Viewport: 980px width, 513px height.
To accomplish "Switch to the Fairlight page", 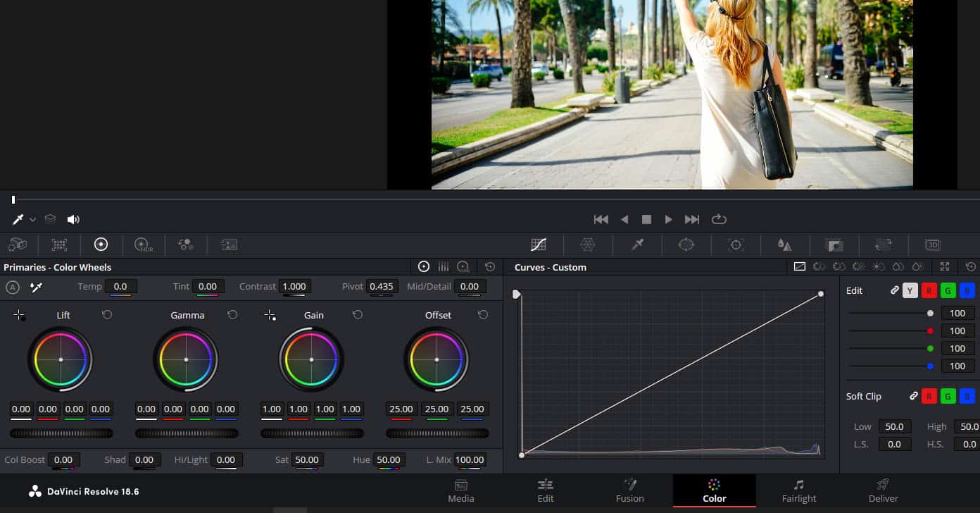I will 798,491.
